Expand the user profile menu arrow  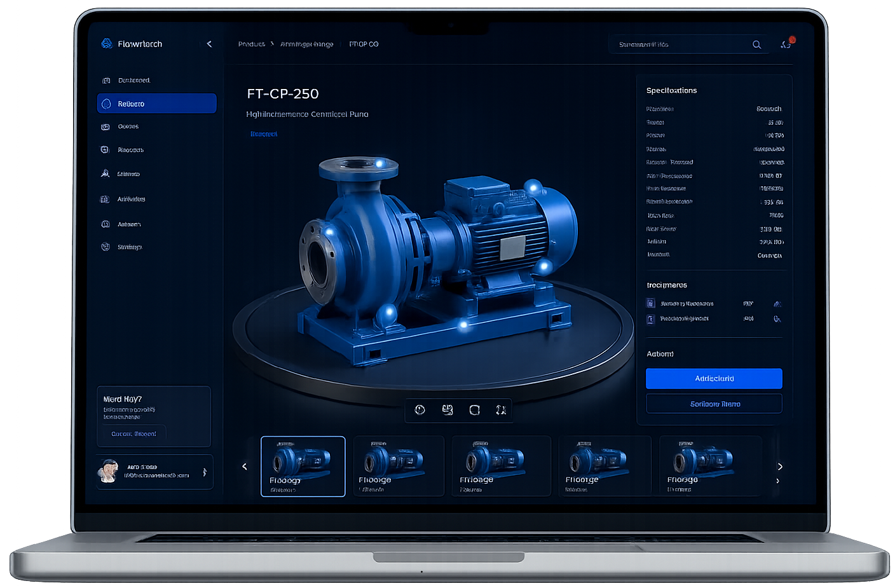pos(205,472)
